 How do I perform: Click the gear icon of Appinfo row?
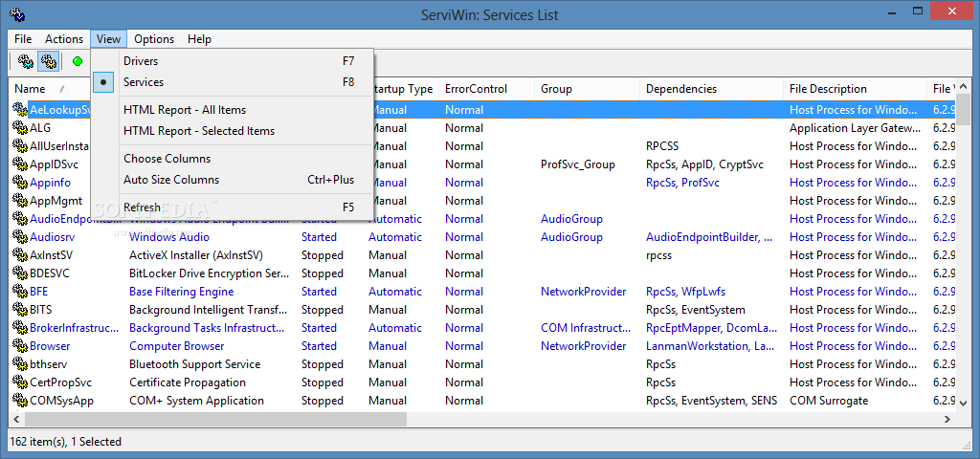click(21, 183)
